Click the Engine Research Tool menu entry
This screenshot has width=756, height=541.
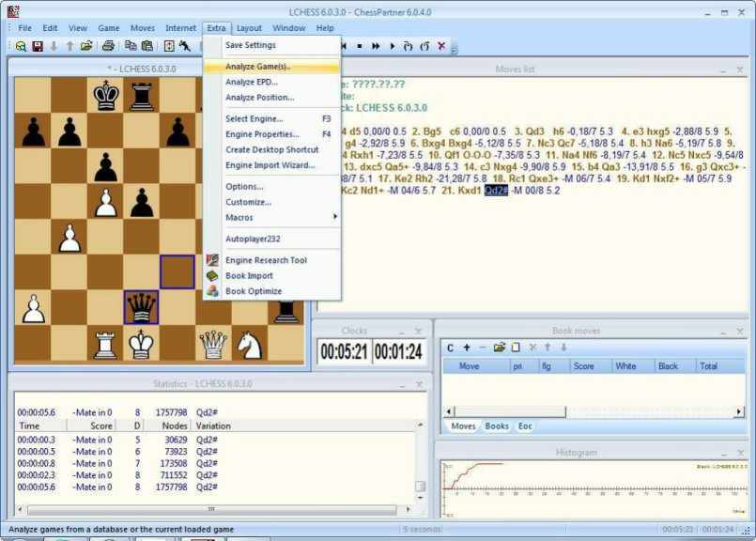[x=266, y=260]
